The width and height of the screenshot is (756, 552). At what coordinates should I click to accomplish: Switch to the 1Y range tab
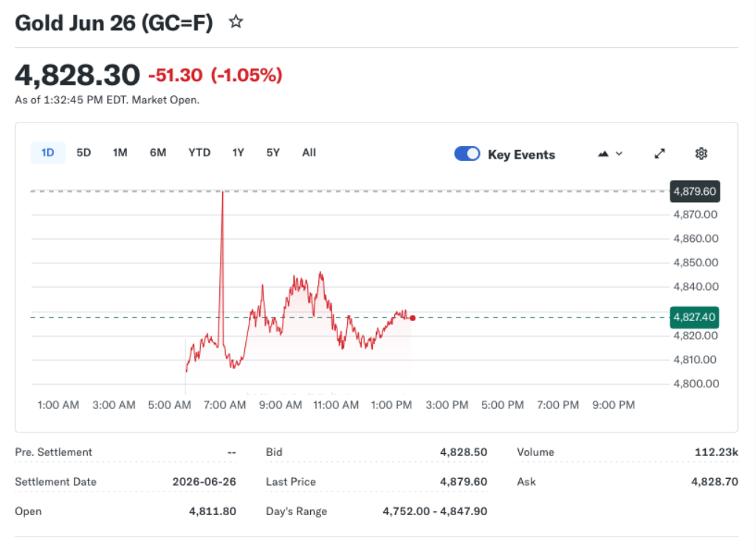click(238, 153)
